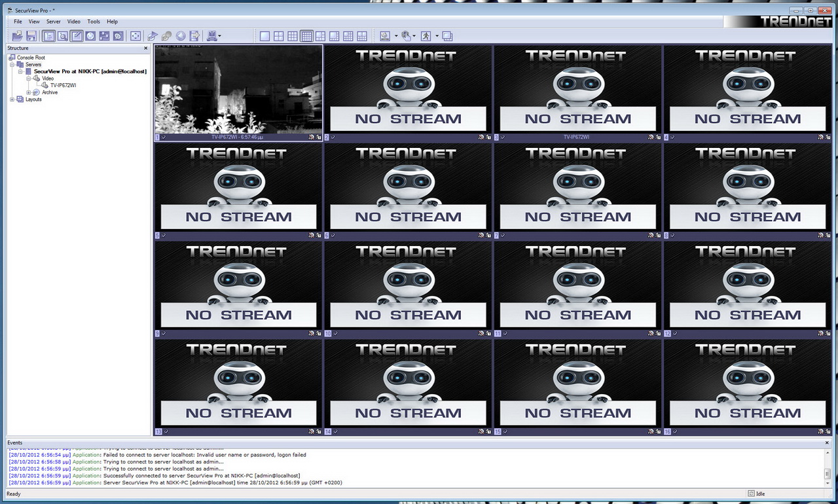The height and width of the screenshot is (504, 838).
Task: Click the signal icon in camera cell 4
Action: pos(820,137)
